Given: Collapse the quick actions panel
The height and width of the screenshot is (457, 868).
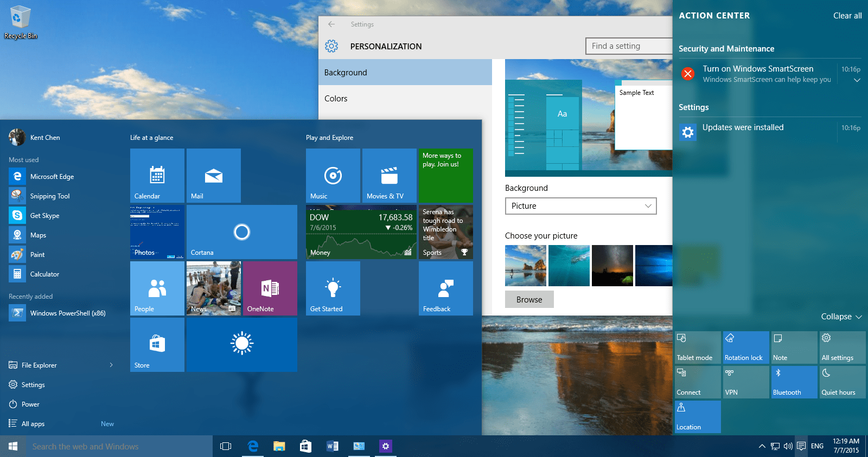Looking at the screenshot, I should 841,317.
